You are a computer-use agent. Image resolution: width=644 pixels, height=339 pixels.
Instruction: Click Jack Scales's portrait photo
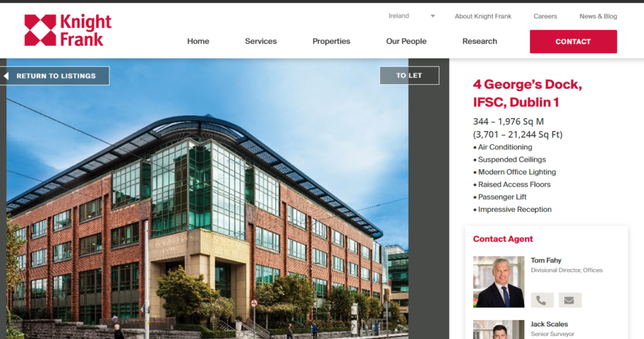point(499,330)
